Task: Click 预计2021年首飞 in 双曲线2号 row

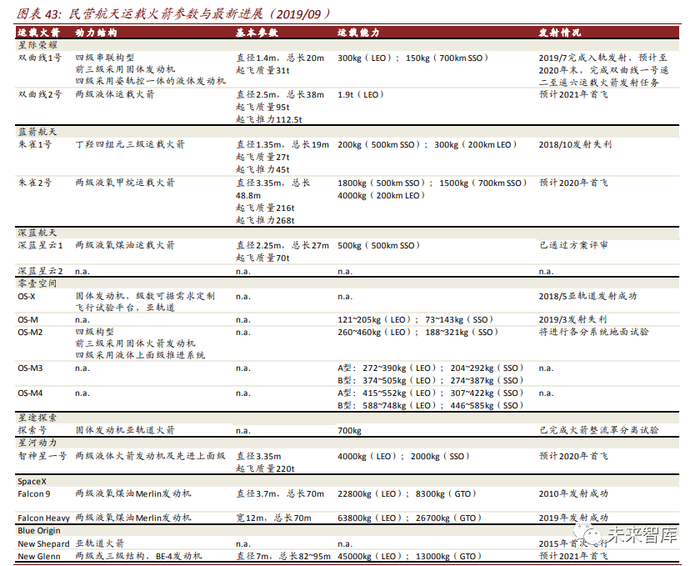Action: [573, 94]
